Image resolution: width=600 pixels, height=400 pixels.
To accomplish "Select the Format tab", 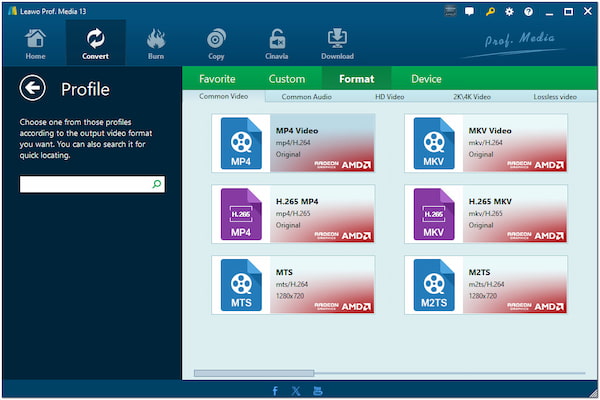I will pos(357,79).
